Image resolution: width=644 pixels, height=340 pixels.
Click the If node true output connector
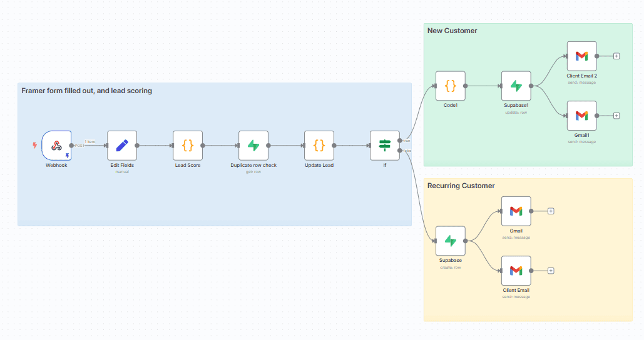400,141
